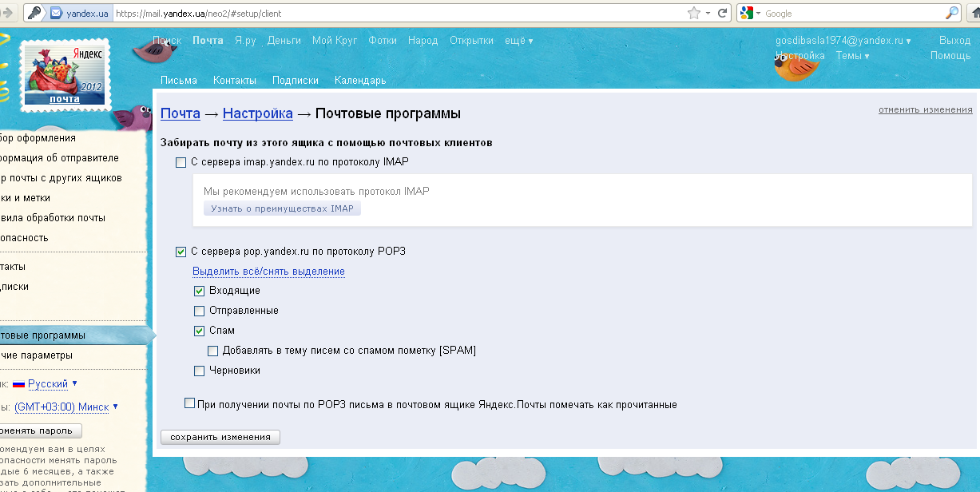The height and width of the screenshot is (492, 980).
Task: Click Узнать о преимуществах IMAP button
Action: pos(283,208)
